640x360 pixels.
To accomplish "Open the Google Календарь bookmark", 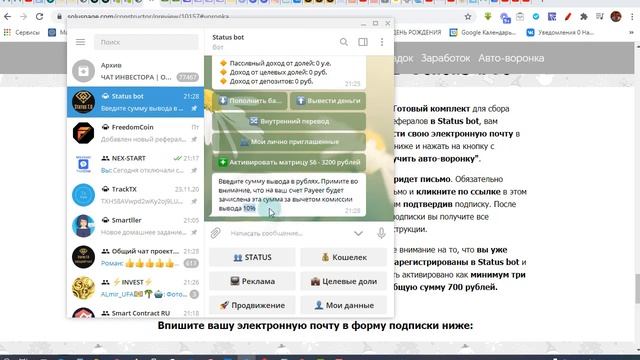I will [x=482, y=32].
